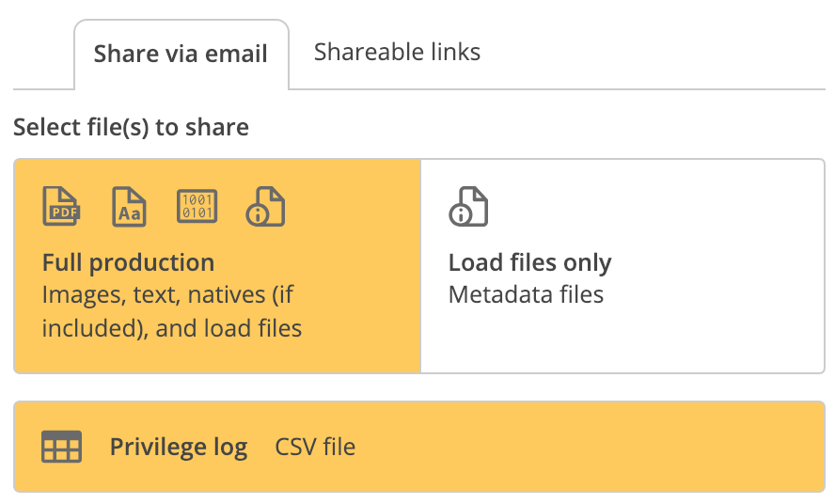Click the Full production heading text
Image resolution: width=835 pixels, height=504 pixels.
tap(128, 262)
